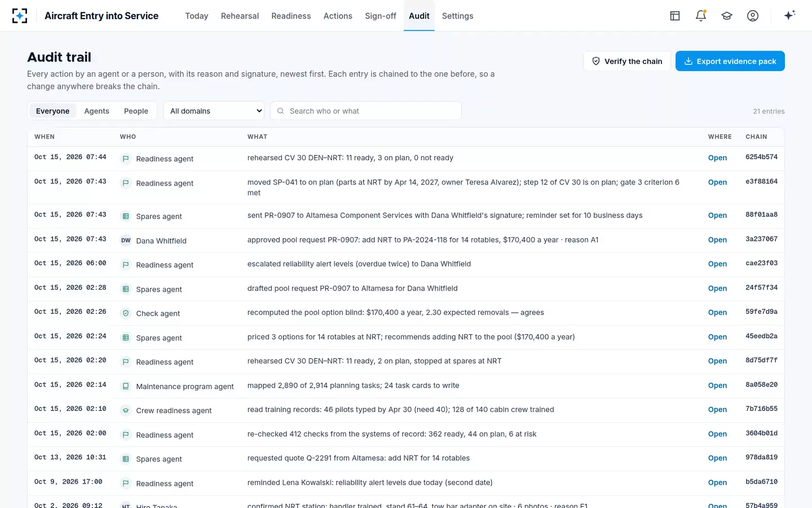
Task: Open the layout panel icon in header
Action: pyautogui.click(x=675, y=16)
